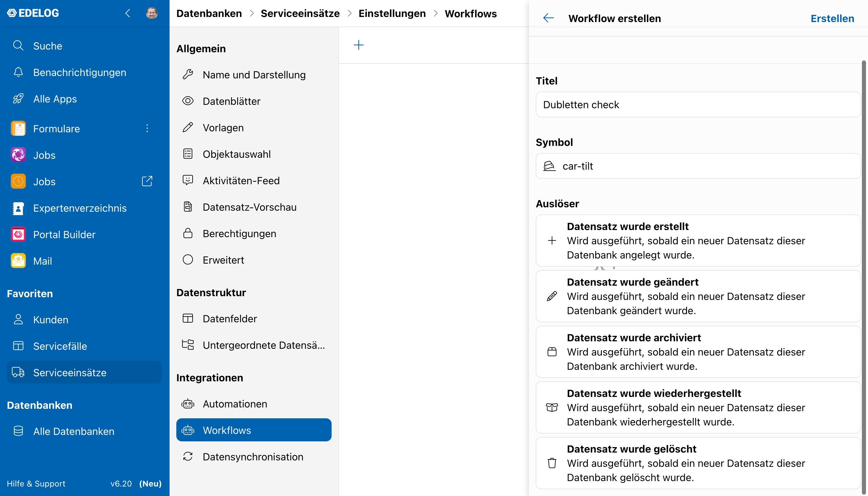
Task: Open Alle Datenbanken
Action: pos(84,431)
